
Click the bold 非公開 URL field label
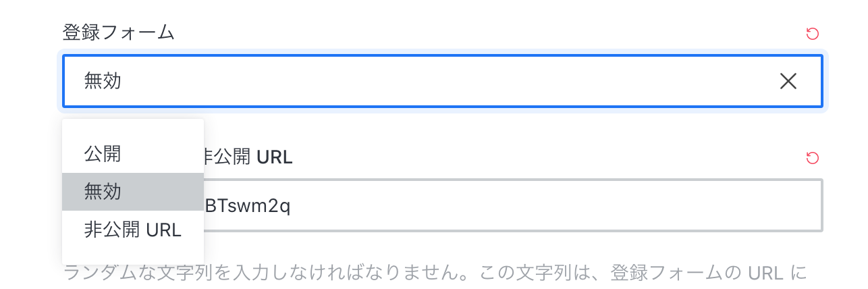(x=248, y=157)
